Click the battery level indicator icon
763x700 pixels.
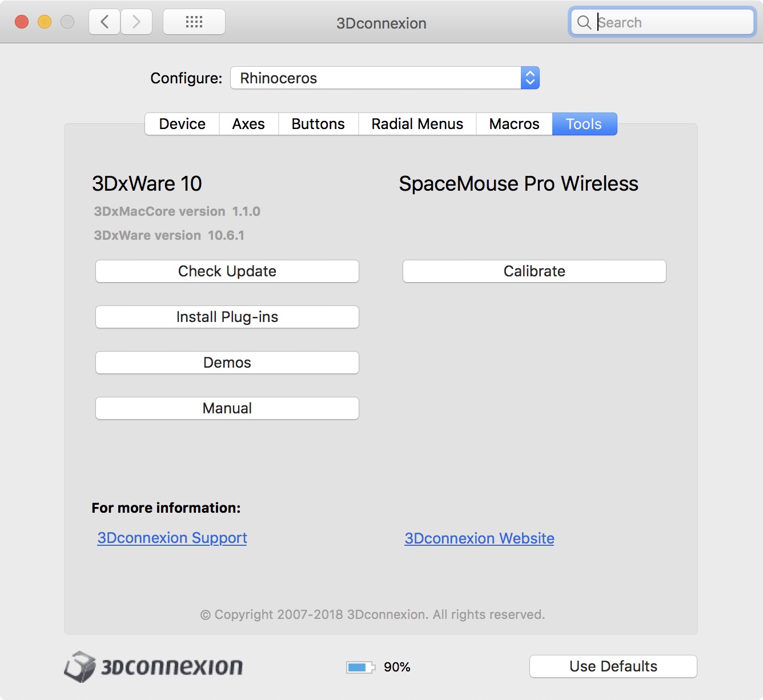[360, 667]
